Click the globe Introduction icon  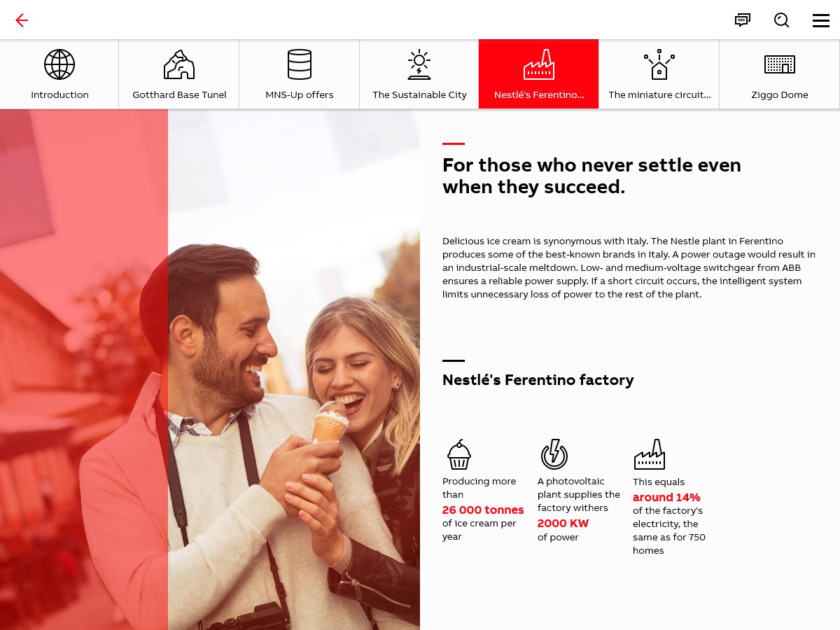pyautogui.click(x=59, y=64)
